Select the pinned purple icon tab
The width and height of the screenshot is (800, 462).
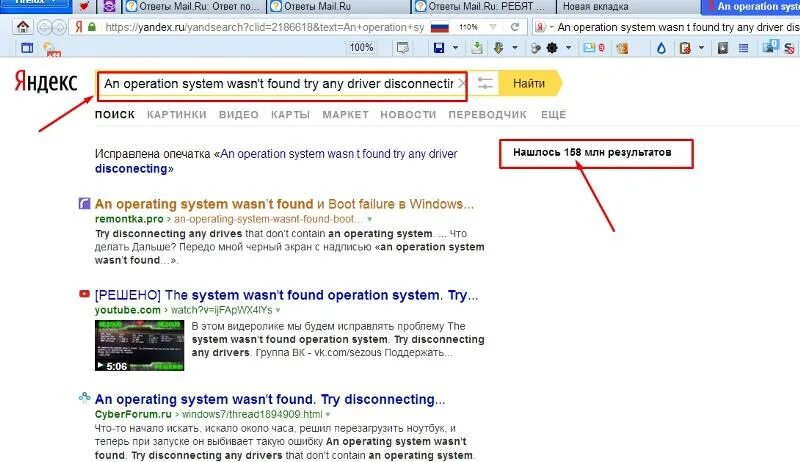point(109,6)
